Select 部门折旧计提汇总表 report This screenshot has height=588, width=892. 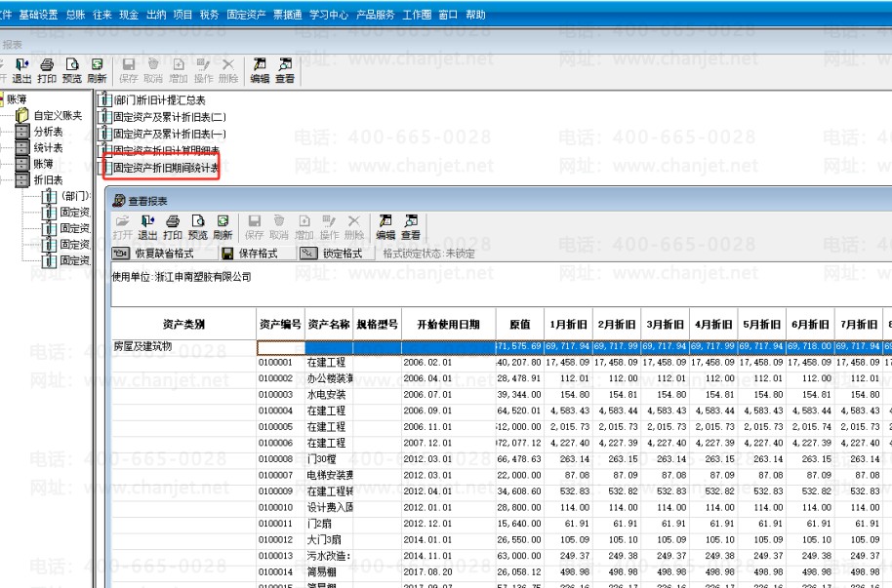[x=159, y=100]
